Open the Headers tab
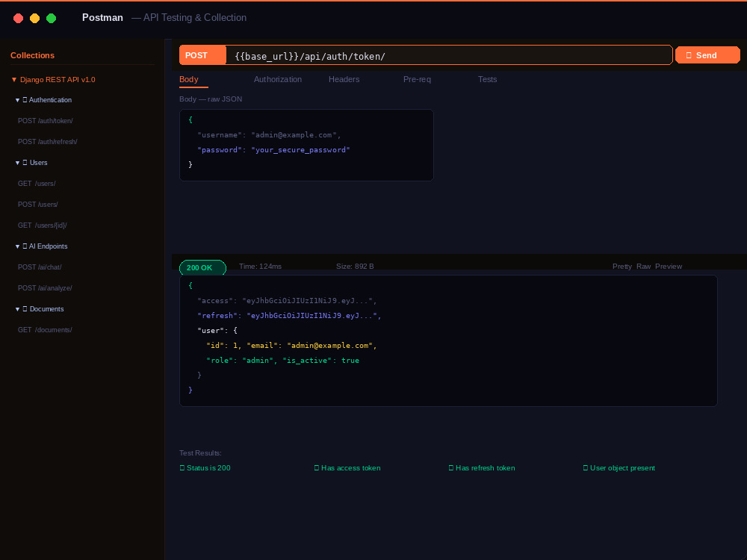This screenshot has height=560, width=747. tap(344, 80)
